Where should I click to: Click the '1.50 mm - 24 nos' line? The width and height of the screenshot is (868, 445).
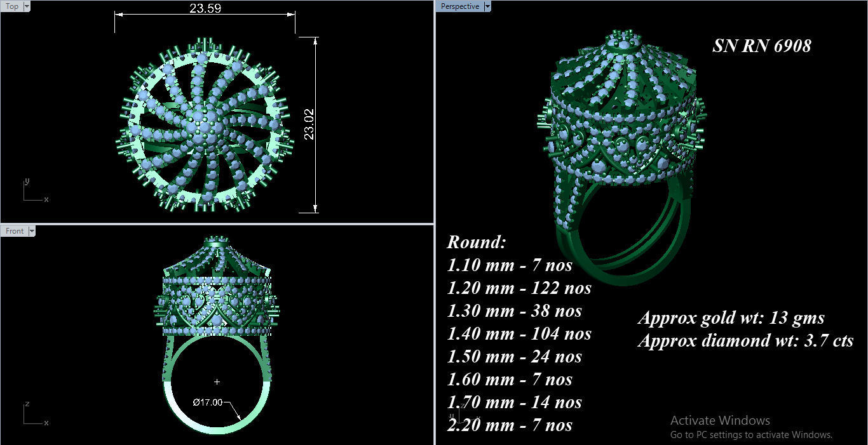(515, 356)
